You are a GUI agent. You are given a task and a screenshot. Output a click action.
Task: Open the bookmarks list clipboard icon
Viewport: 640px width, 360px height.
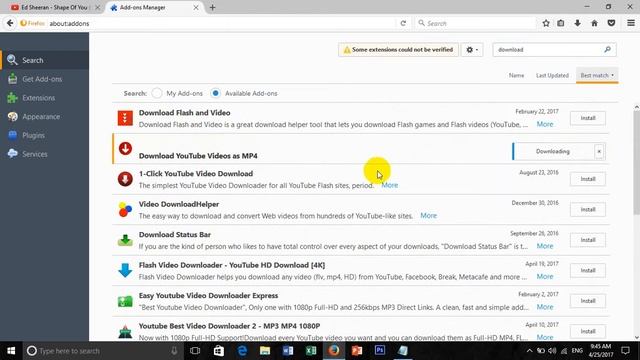coord(561,23)
